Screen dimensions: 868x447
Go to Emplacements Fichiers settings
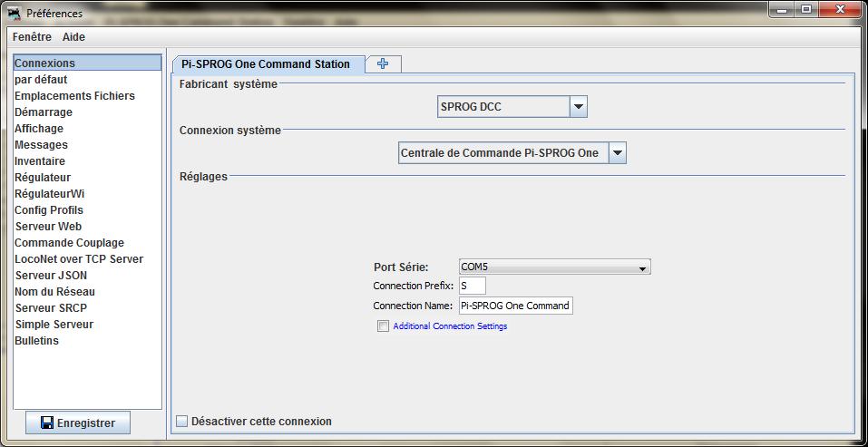click(87, 96)
